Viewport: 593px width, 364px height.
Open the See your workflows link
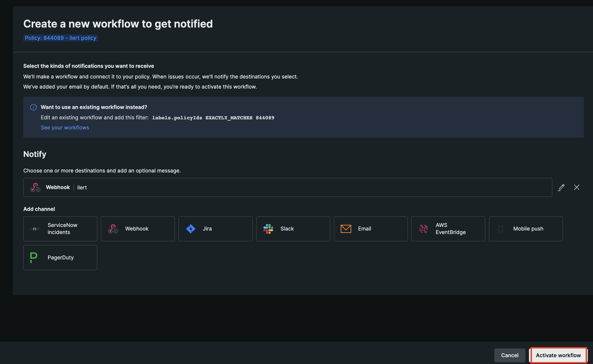pos(65,128)
